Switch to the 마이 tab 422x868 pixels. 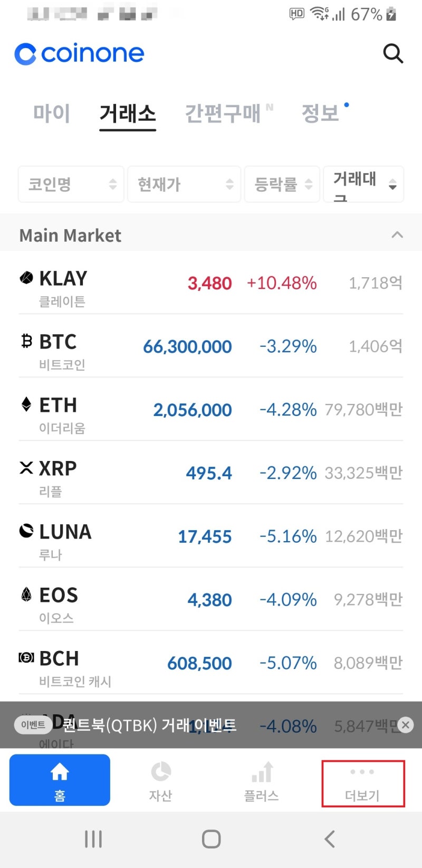[x=52, y=114]
